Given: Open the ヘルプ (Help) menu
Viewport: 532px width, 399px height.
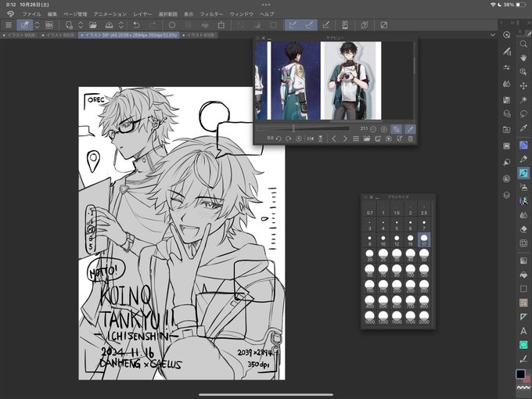Looking at the screenshot, I should point(267,14).
